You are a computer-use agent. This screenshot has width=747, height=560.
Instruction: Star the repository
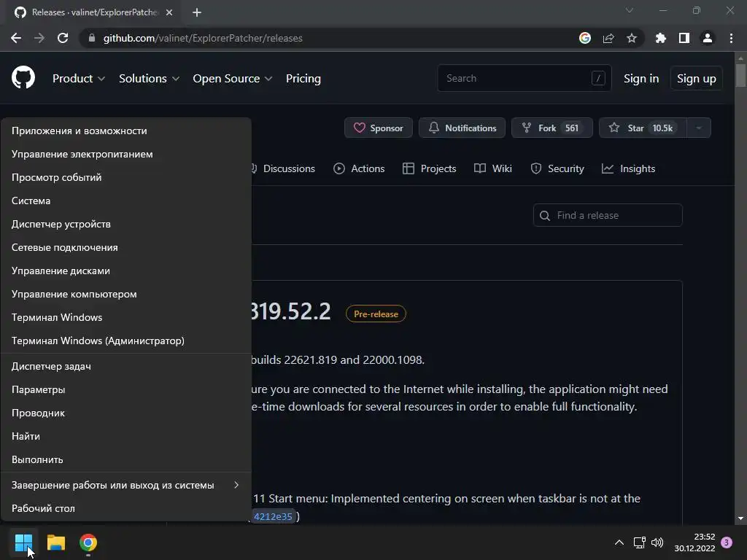[643, 128]
